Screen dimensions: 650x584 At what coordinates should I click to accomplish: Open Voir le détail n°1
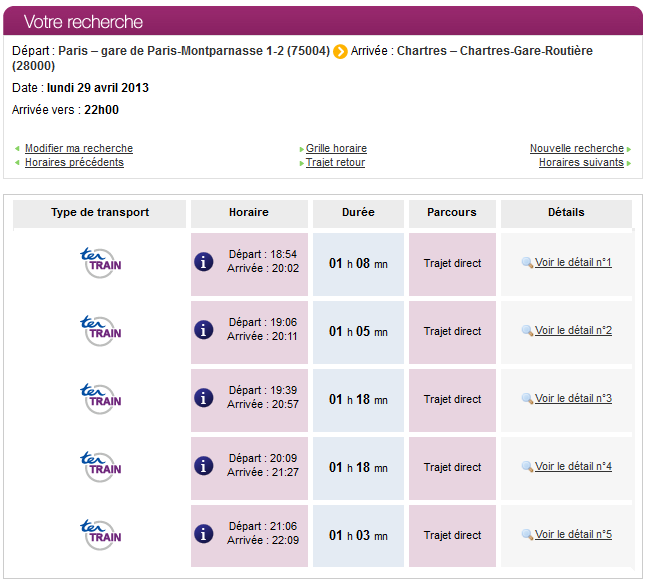(x=573, y=262)
